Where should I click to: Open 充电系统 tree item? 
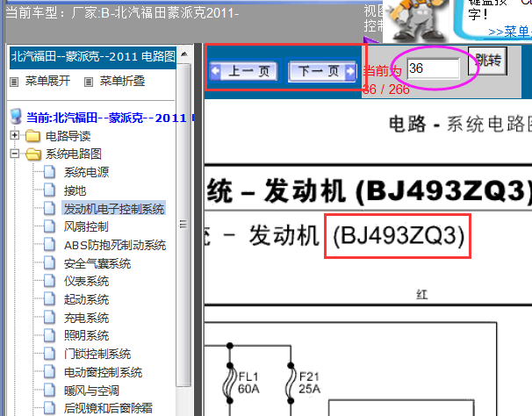pyautogui.click(x=86, y=318)
